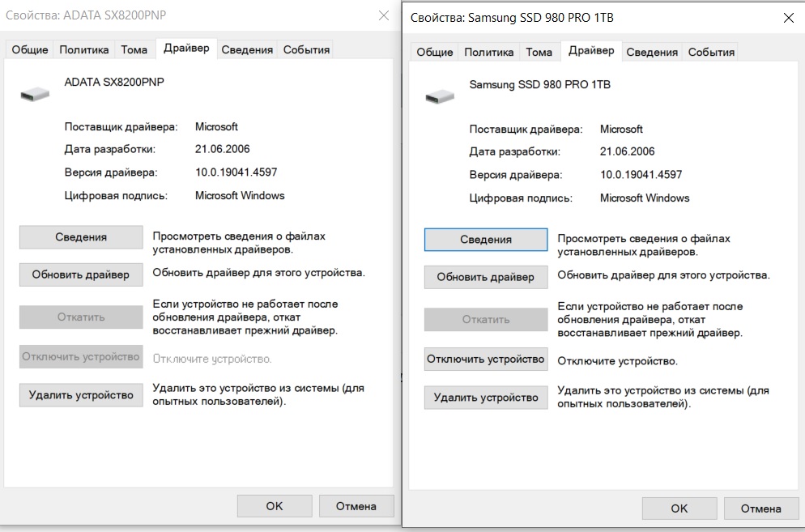Click the Samsung SSD 980 PRO drive icon

(440, 96)
